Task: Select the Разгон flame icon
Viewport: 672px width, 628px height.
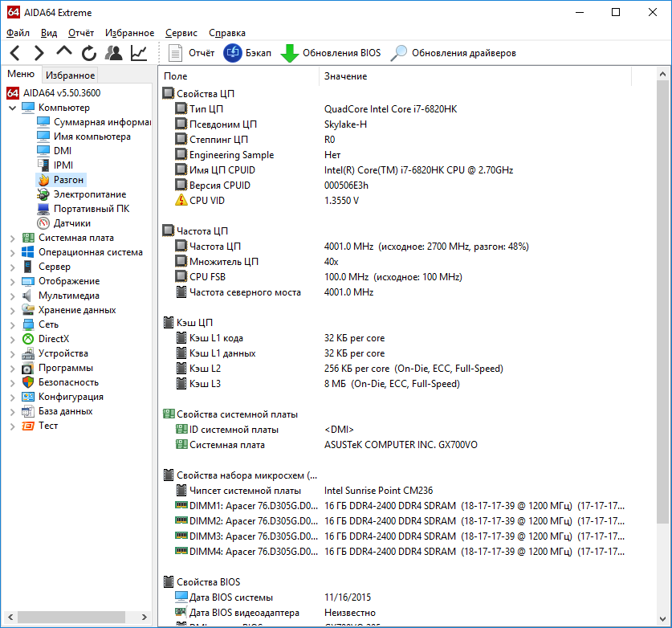Action: (43, 180)
